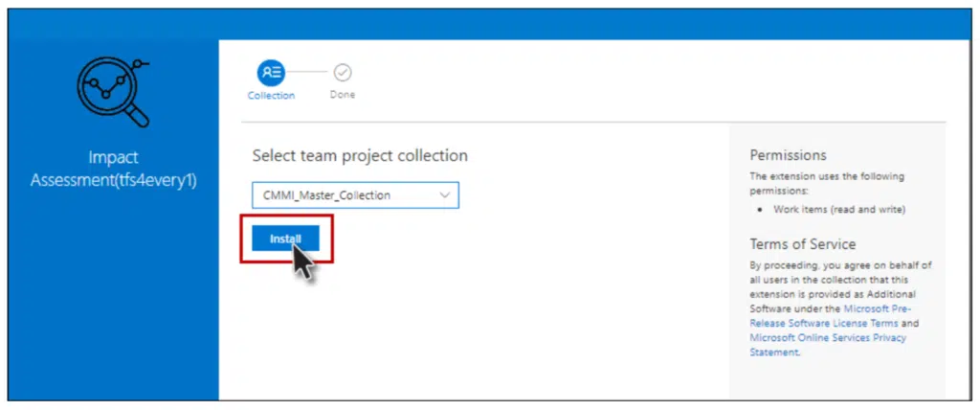Click the Terms of Service heading
The height and width of the screenshot is (410, 980).
pos(802,244)
